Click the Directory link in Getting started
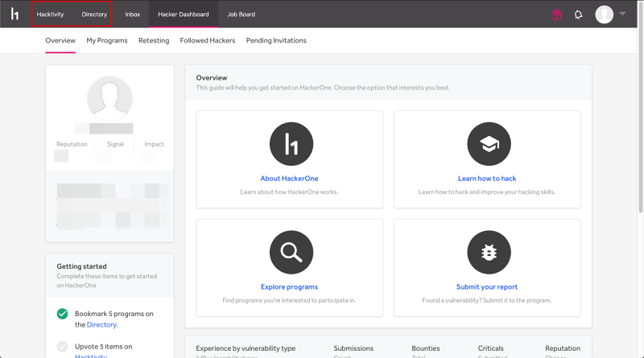The height and width of the screenshot is (358, 644). [102, 325]
